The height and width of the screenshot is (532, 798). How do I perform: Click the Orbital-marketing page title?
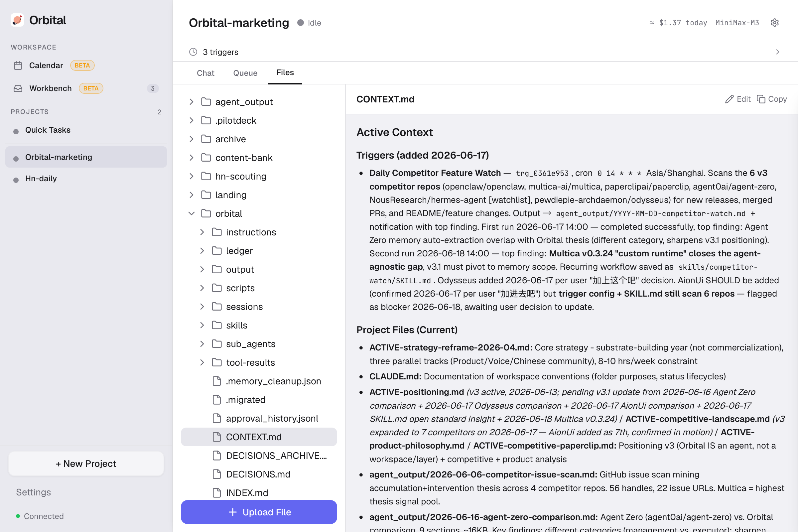pos(239,23)
